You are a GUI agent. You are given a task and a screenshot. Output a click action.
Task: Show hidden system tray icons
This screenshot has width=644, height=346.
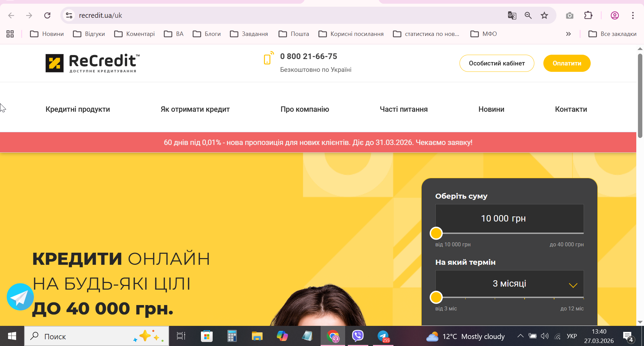coord(520,336)
